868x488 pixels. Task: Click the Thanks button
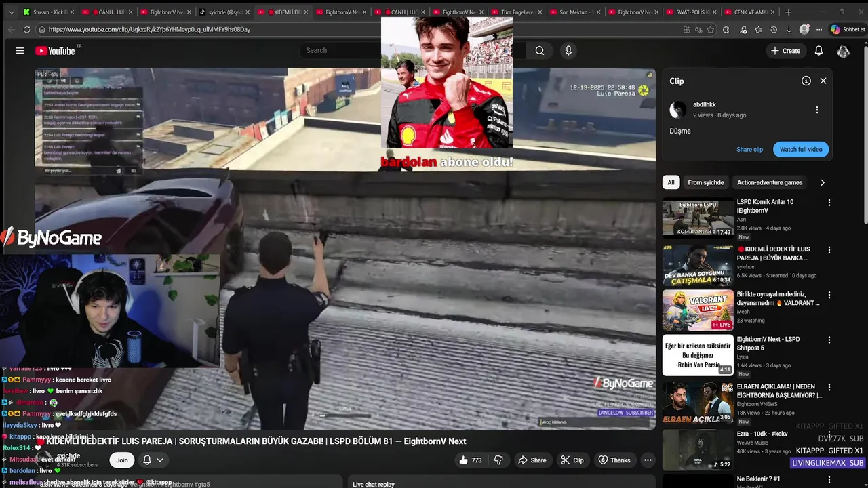pyautogui.click(x=614, y=460)
